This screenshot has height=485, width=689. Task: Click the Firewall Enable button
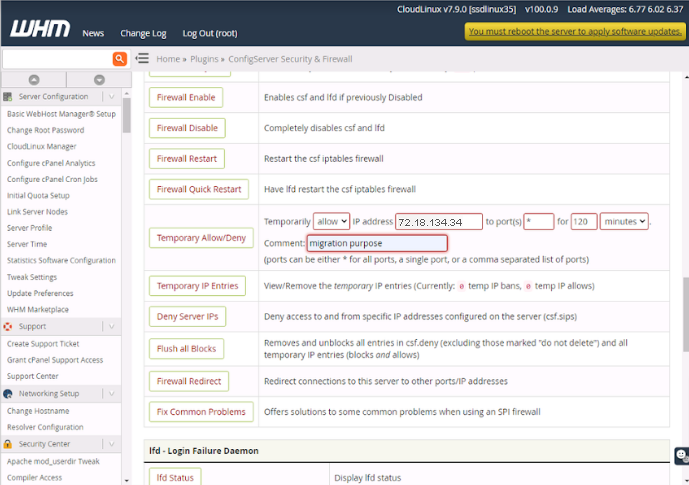[186, 98]
